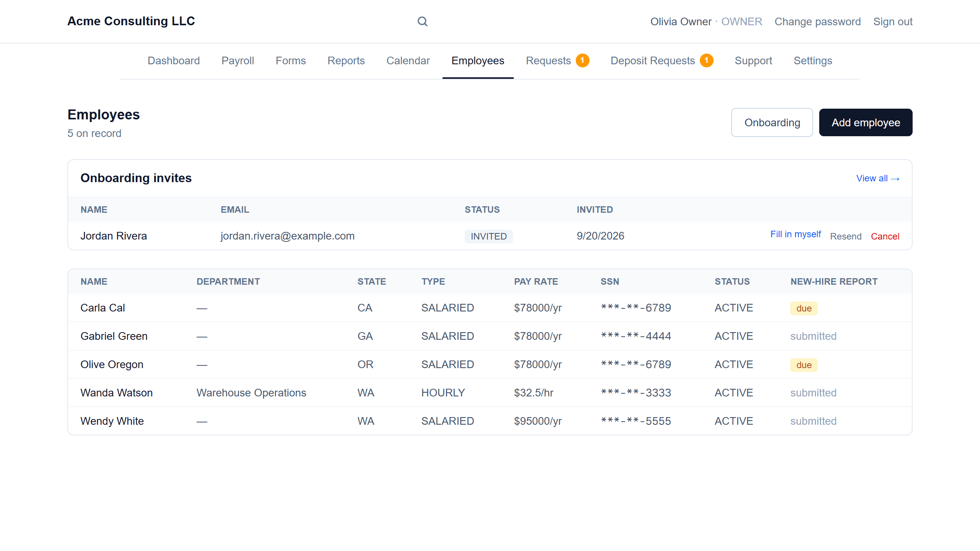The image size is (980, 551).
Task: Click submitted status for Wanda Watson
Action: [x=813, y=393]
